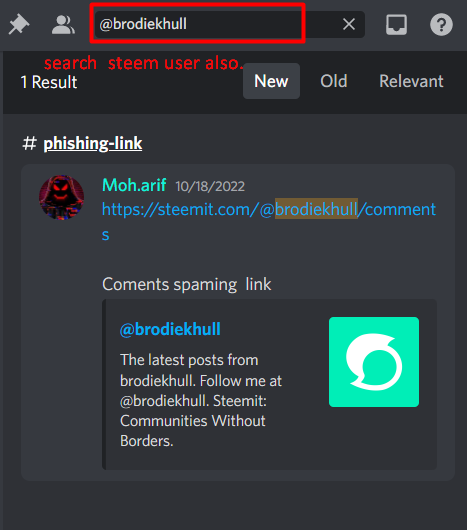Open the @brodiekhull embed title link
The width and height of the screenshot is (467, 530).
(x=170, y=329)
